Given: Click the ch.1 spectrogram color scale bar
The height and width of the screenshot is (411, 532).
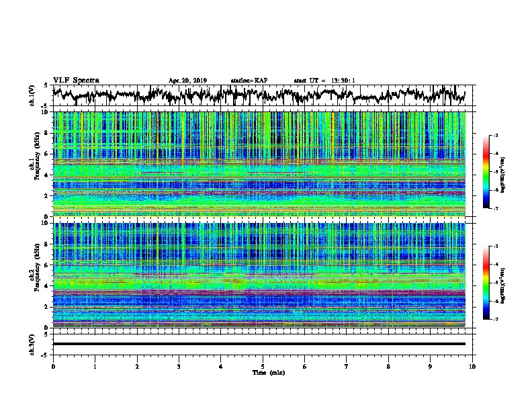Looking at the screenshot, I should coord(486,172).
